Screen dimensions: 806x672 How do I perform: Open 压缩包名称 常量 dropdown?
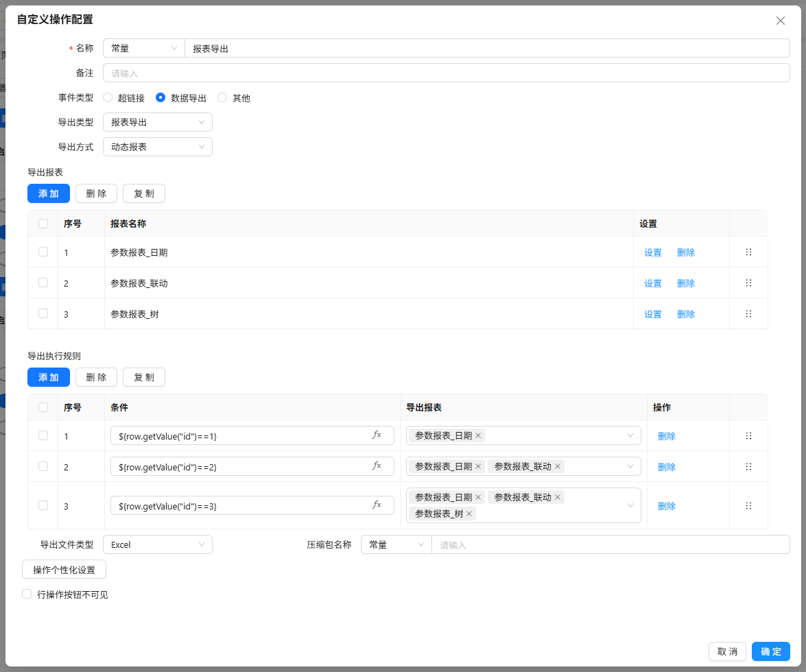tap(396, 544)
